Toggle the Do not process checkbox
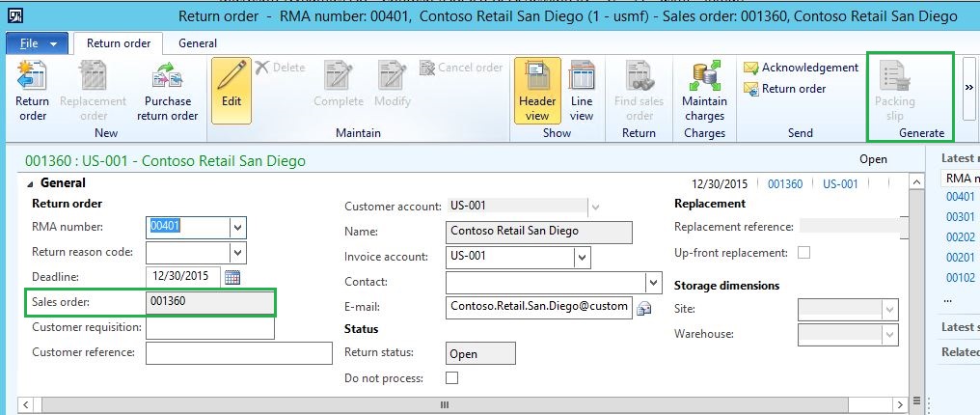980x415 pixels. click(451, 377)
